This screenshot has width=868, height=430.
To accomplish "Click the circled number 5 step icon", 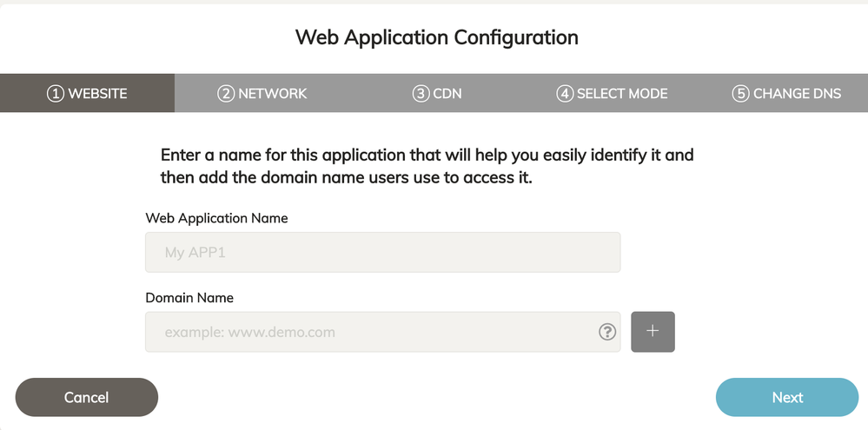I will 740,93.
